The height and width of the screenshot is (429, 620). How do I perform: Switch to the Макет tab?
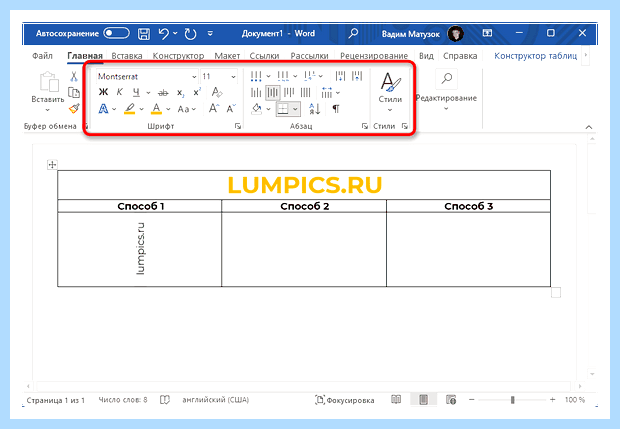[227, 56]
